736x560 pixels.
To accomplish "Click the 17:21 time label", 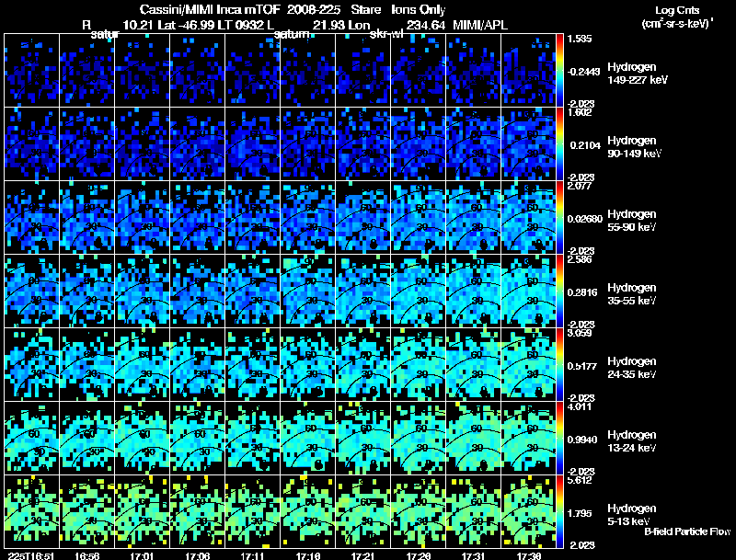I will point(363,555).
